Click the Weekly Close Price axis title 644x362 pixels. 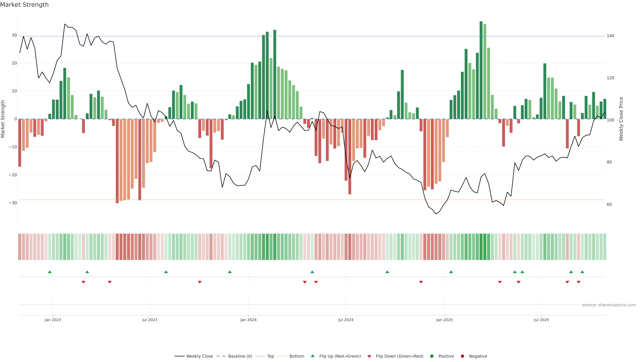tap(621, 119)
